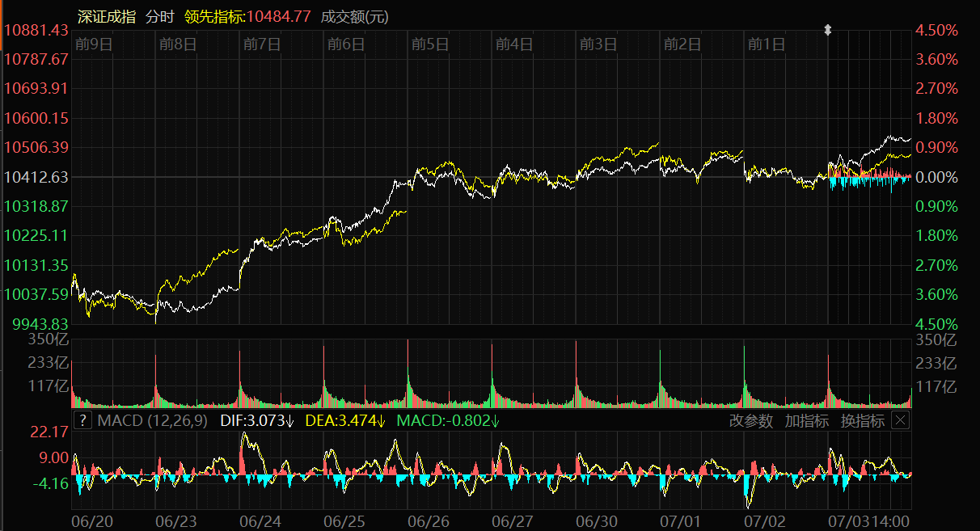This screenshot has height=531, width=980.
Task: Select the 分时 chart mode label
Action: pyautogui.click(x=159, y=16)
